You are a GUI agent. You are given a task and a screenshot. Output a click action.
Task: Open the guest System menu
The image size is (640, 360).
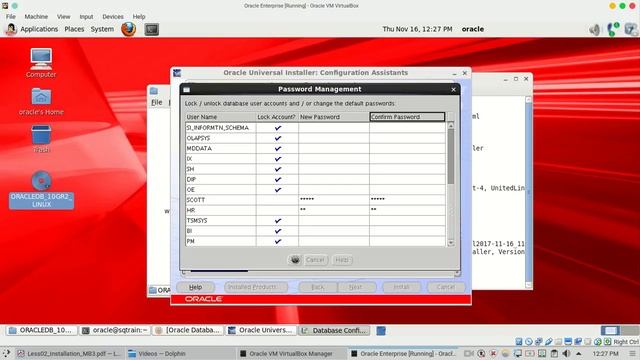pos(102,29)
